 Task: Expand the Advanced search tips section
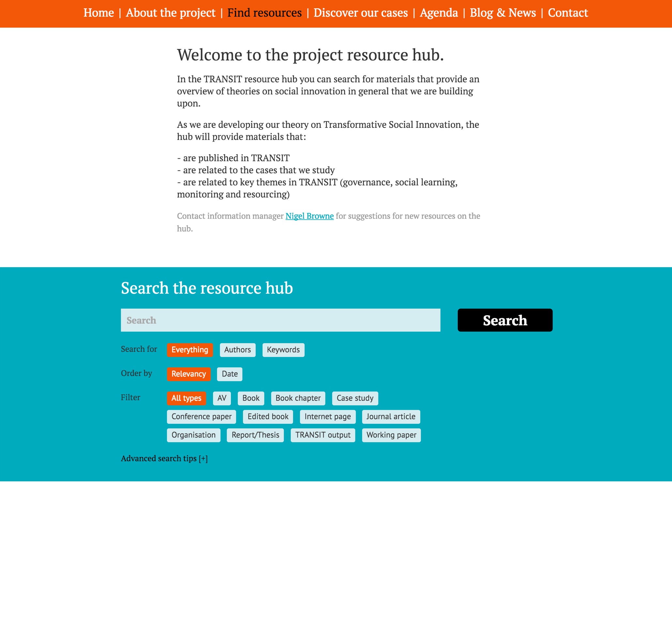pyautogui.click(x=164, y=458)
